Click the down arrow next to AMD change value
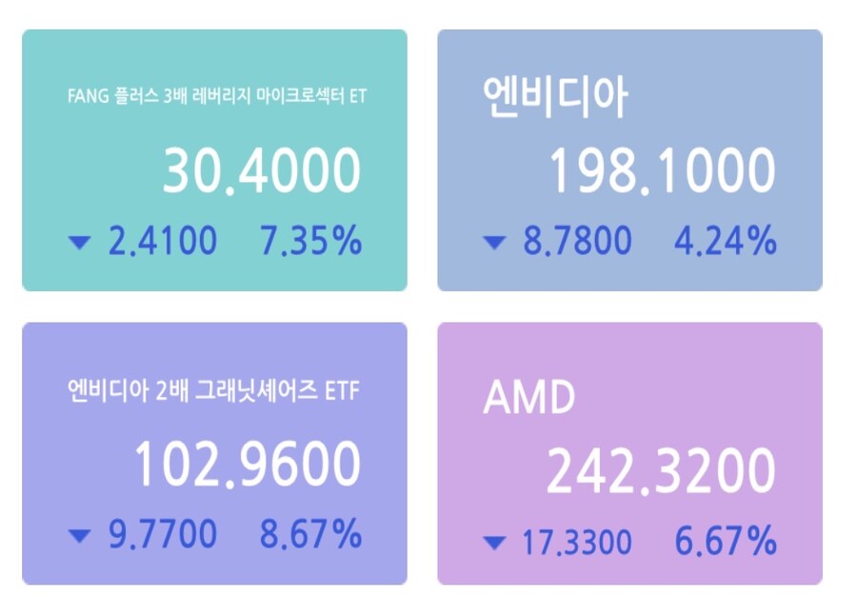Image resolution: width=857 pixels, height=616 pixels. [493, 543]
